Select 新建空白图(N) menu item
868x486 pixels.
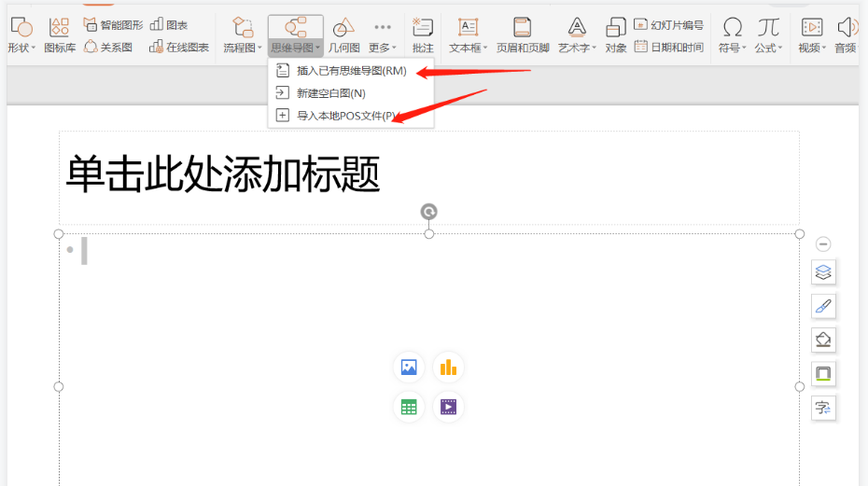pyautogui.click(x=351, y=93)
